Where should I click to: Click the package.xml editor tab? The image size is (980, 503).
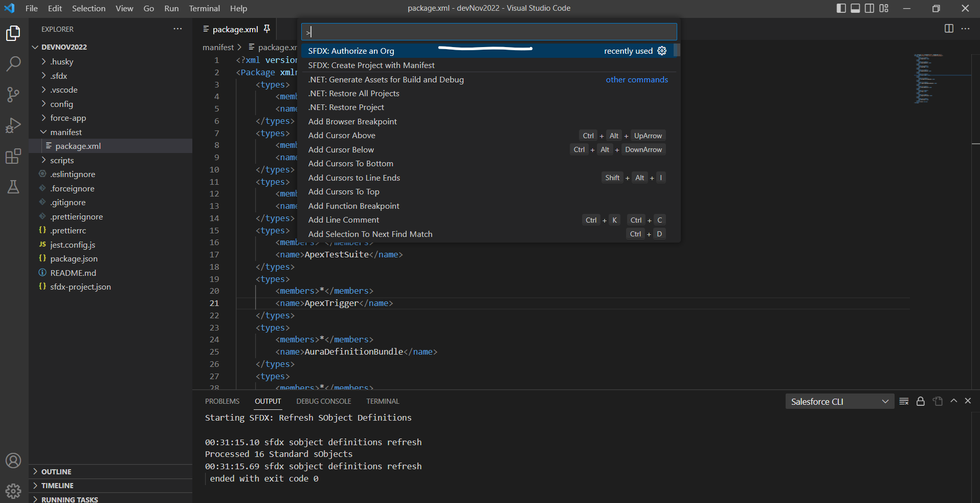tap(235, 29)
